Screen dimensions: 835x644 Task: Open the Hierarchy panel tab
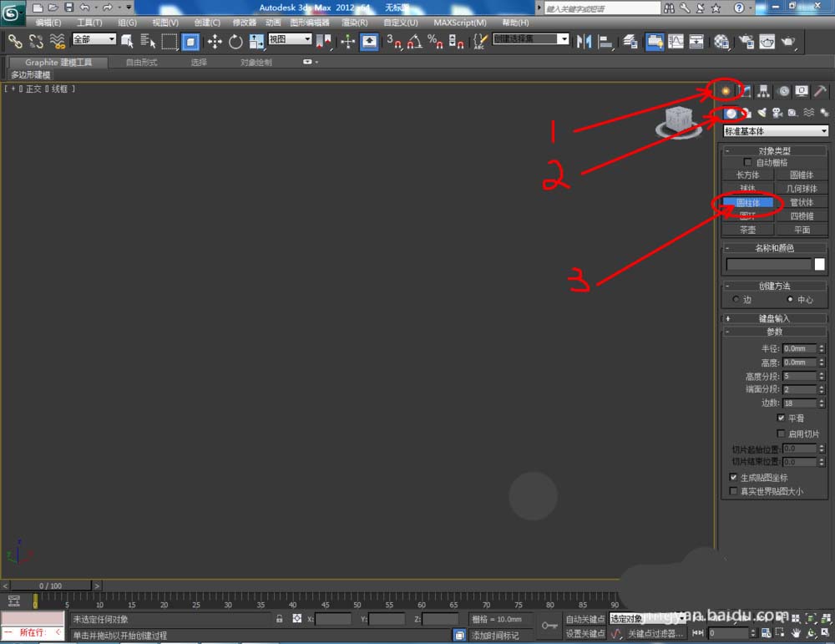(764, 91)
